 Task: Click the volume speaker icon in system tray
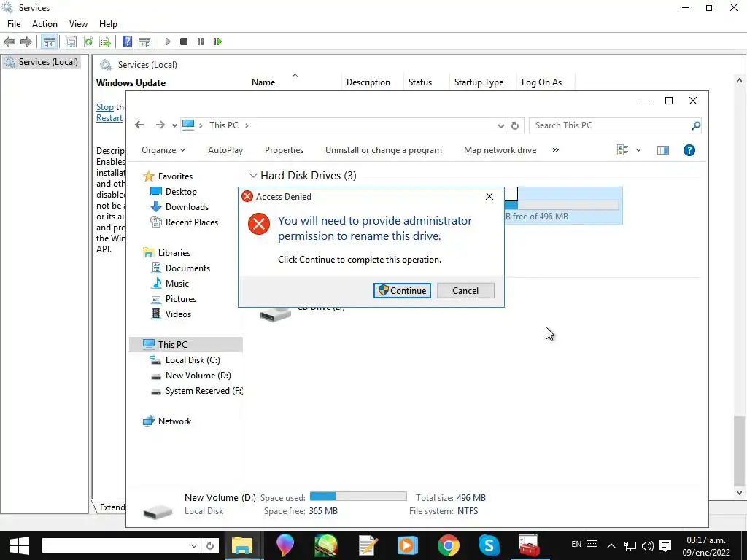coord(648,545)
